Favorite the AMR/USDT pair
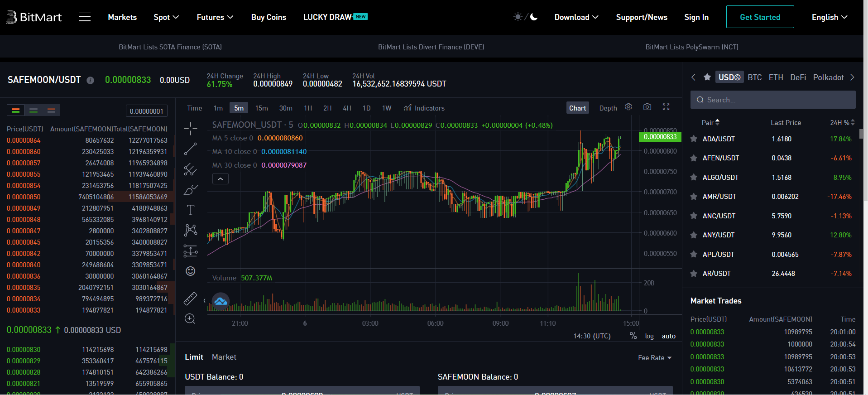Viewport: 868px width, 395px height. tap(693, 197)
